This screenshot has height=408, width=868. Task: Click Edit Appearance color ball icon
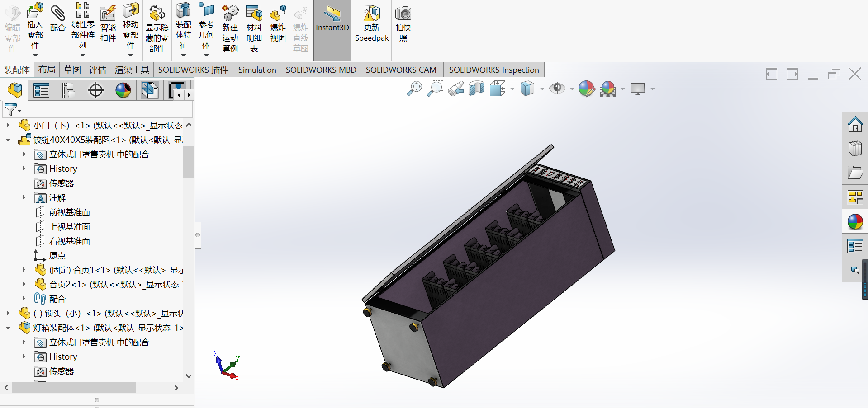[587, 89]
